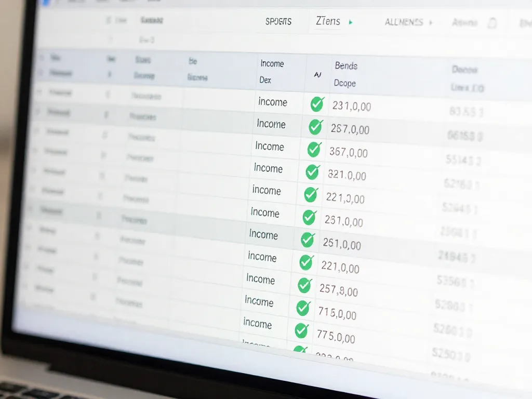Switch to the SPORTS tab

[278, 22]
